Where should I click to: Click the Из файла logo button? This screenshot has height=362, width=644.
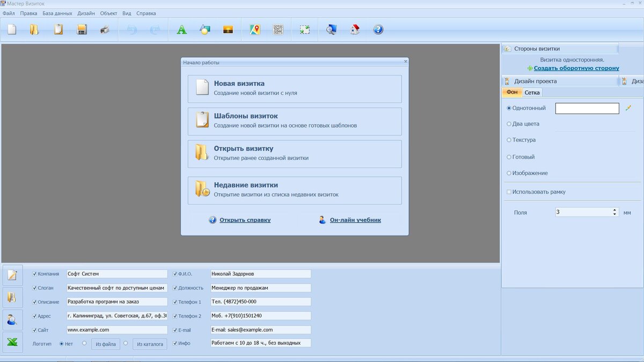pyautogui.click(x=106, y=344)
